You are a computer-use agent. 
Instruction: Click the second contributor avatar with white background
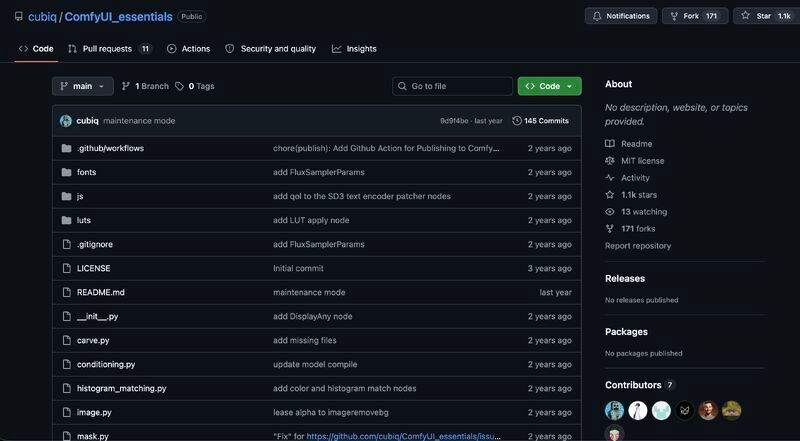tap(638, 410)
